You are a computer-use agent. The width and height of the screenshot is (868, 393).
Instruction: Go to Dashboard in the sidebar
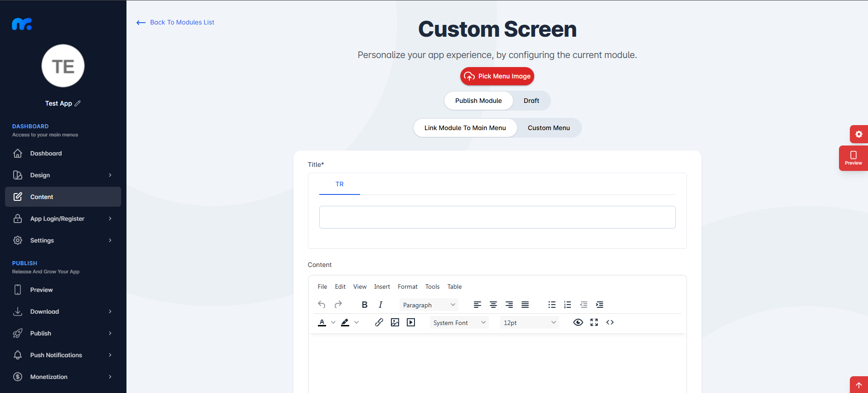click(63, 153)
